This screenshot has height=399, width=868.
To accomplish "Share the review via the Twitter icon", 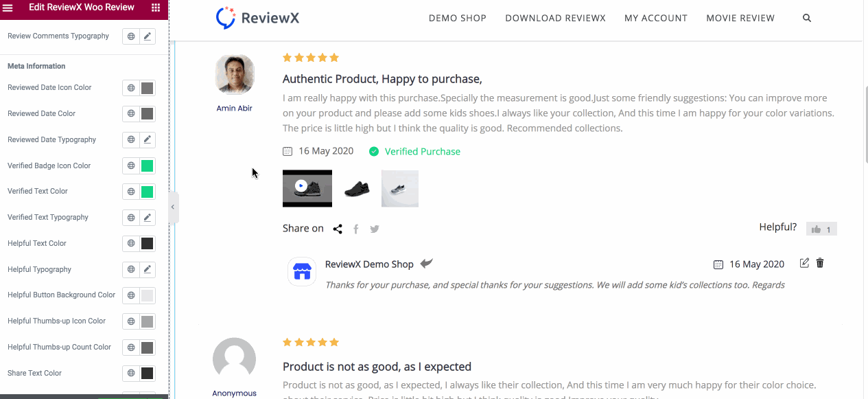I will [374, 228].
